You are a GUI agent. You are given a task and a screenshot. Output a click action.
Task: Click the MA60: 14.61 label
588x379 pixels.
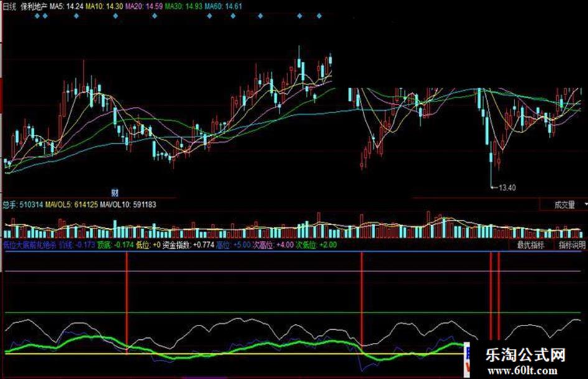[223, 6]
